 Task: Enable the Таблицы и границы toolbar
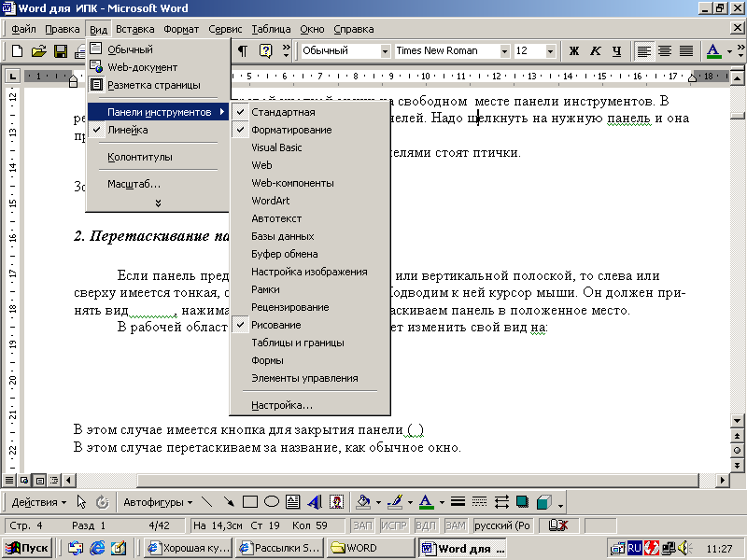[310, 343]
